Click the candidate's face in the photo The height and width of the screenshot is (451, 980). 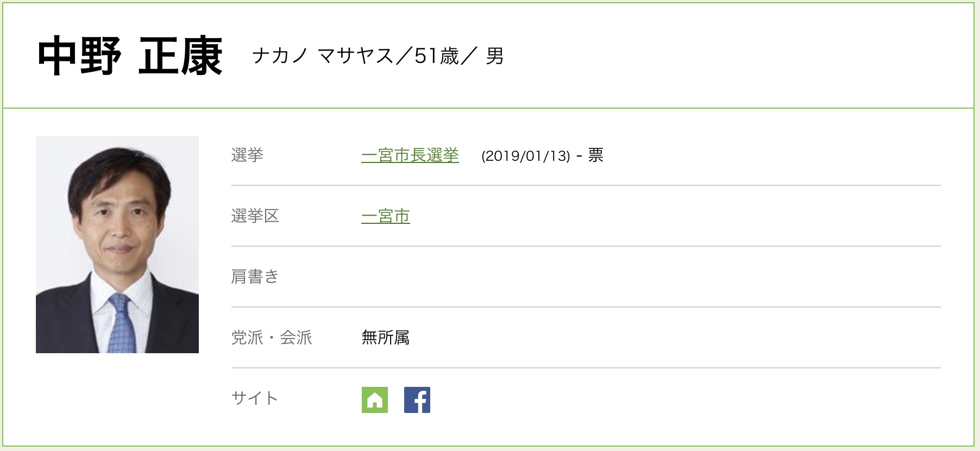pos(120,217)
